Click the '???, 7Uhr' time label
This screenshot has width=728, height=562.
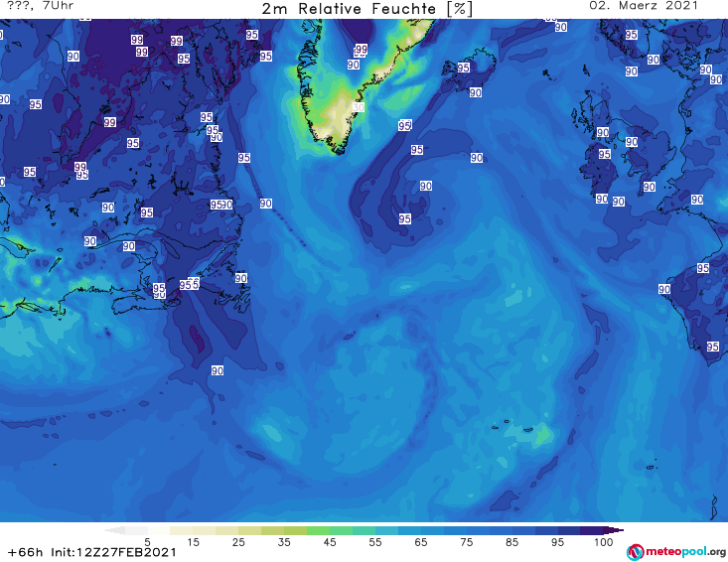pyautogui.click(x=41, y=6)
